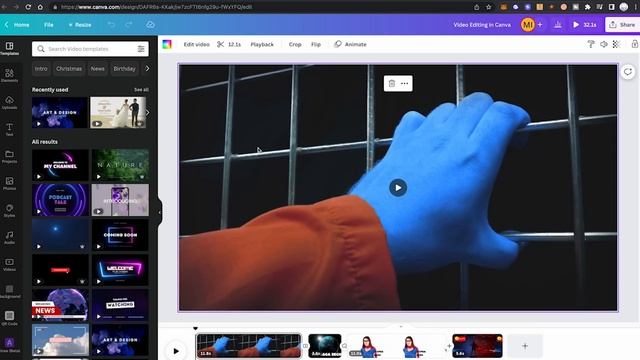
Task: Click the cloud save status icon
Action: click(150, 25)
